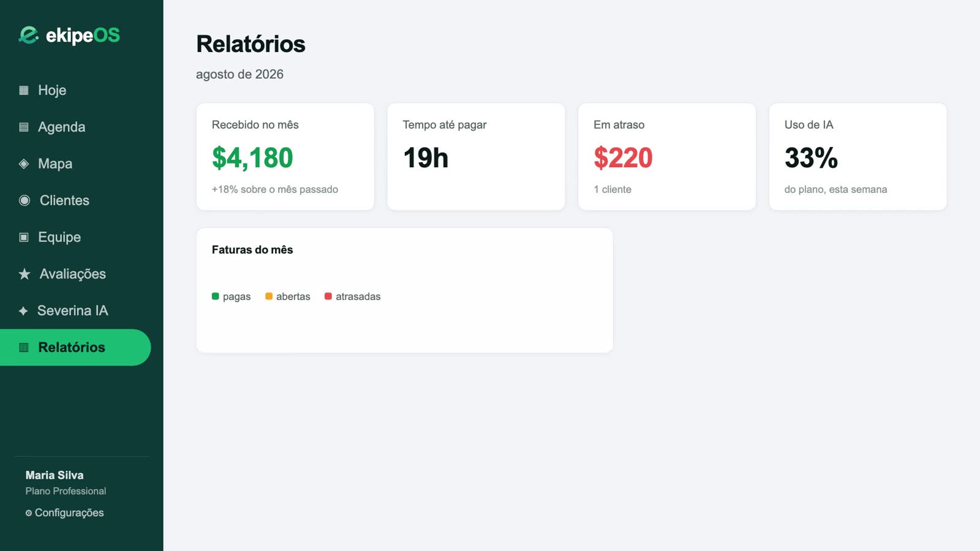980x551 pixels.
Task: Open the Hoje page
Action: (x=75, y=90)
